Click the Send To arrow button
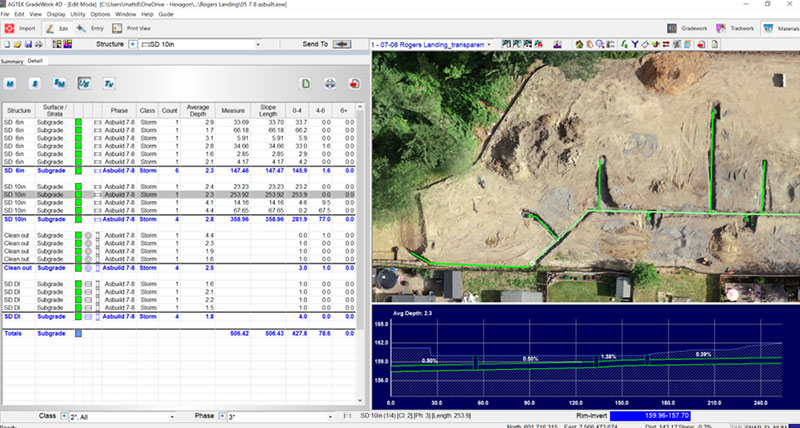800x428 pixels. (x=342, y=44)
